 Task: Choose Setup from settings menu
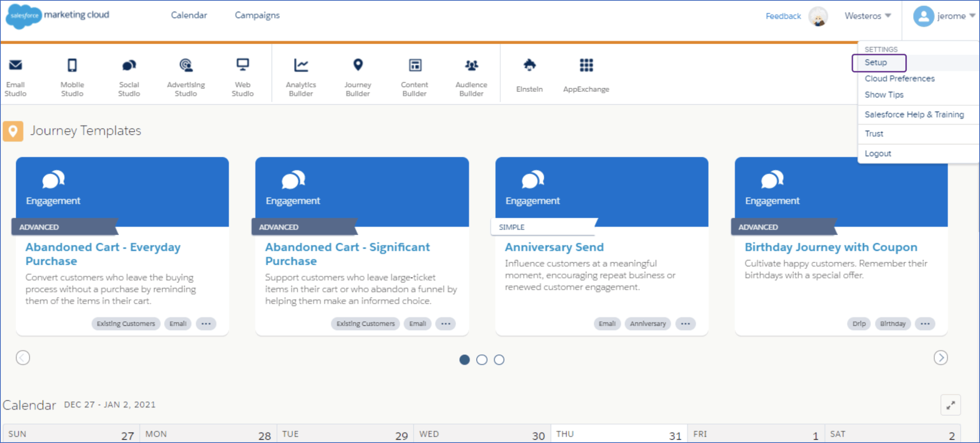pos(876,62)
